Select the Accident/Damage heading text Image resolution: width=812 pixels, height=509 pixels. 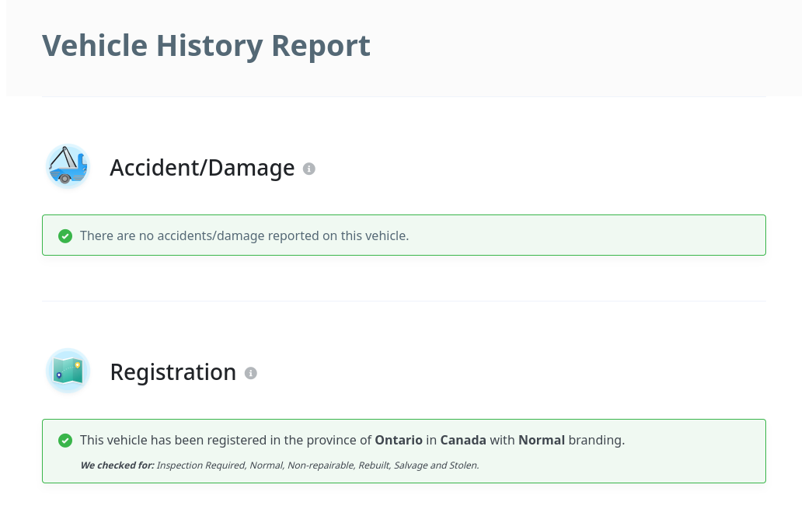202,168
